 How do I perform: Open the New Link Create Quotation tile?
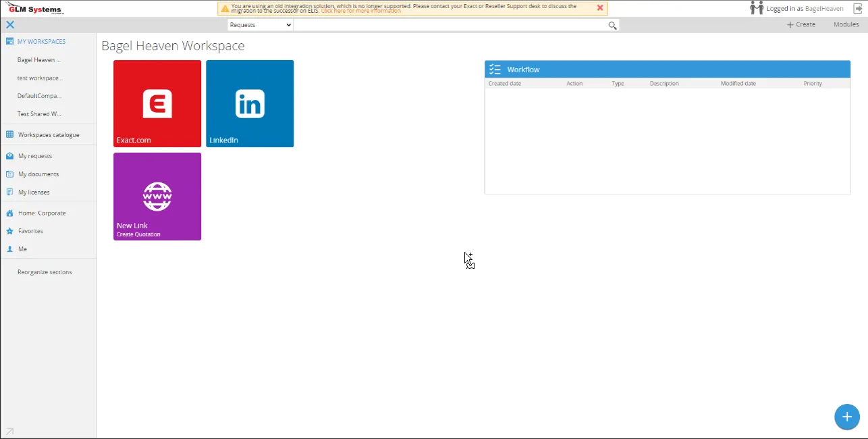[157, 196]
